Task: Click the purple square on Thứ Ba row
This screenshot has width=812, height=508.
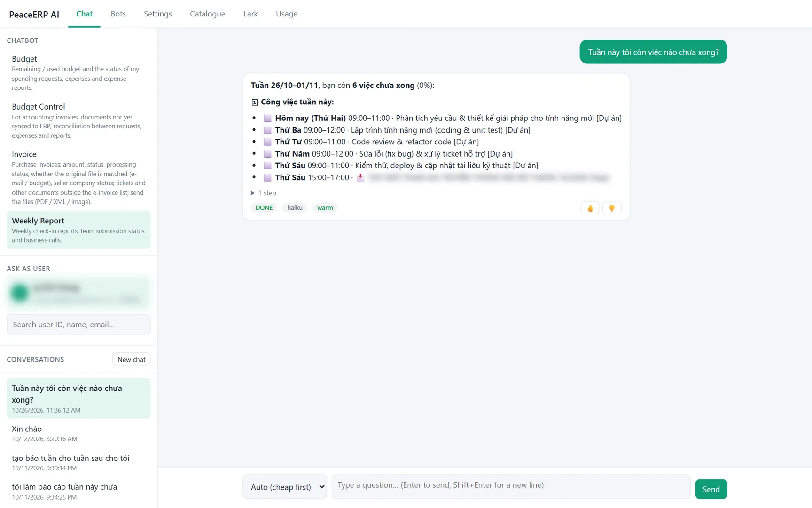Action: click(x=267, y=130)
